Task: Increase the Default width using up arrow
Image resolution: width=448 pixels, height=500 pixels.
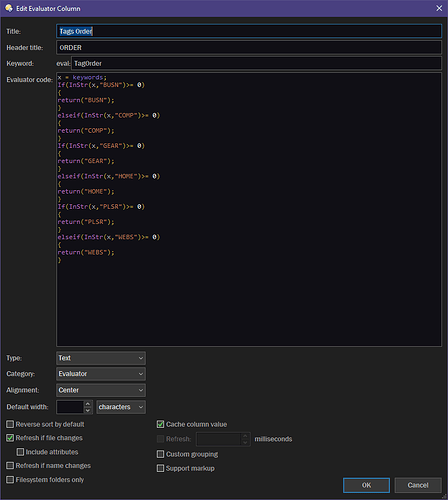Action: click(88, 404)
